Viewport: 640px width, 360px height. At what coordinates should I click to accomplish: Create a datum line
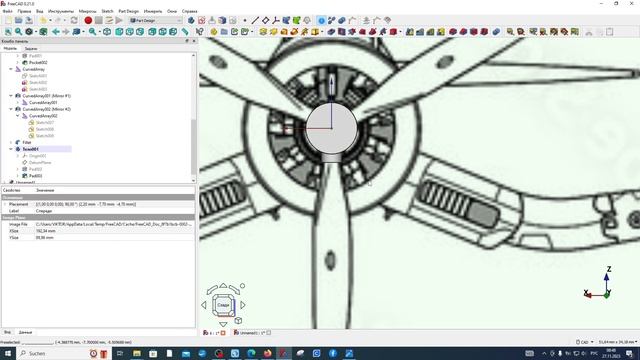pyautogui.click(x=255, y=20)
